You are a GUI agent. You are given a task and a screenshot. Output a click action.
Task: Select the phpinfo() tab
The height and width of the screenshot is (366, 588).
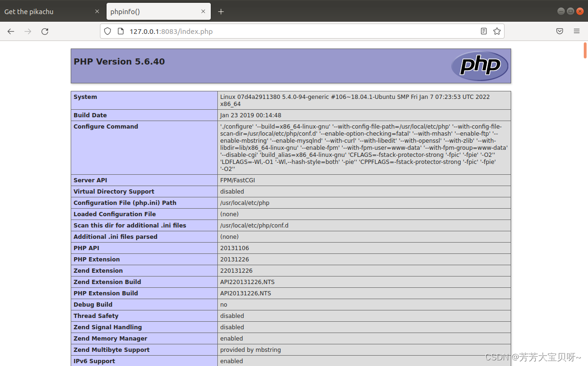coord(158,12)
